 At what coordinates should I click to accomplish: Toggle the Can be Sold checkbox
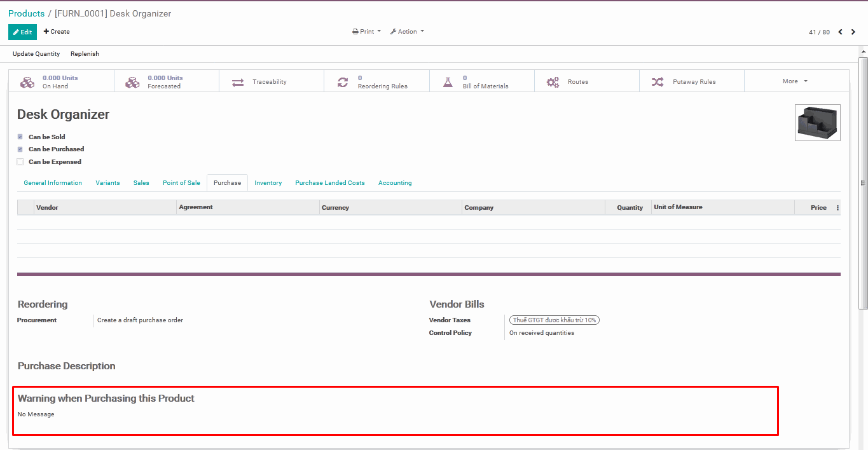point(20,137)
